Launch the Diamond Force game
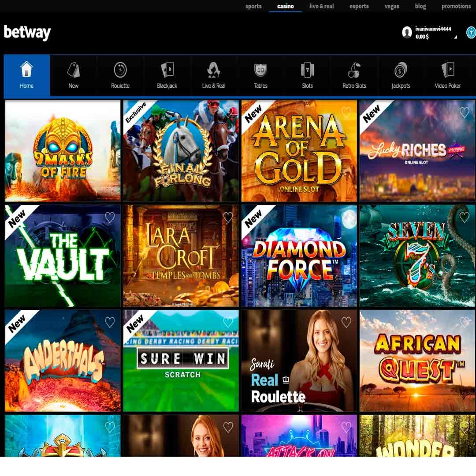Viewport: 476px width, 476px height. tap(299, 256)
